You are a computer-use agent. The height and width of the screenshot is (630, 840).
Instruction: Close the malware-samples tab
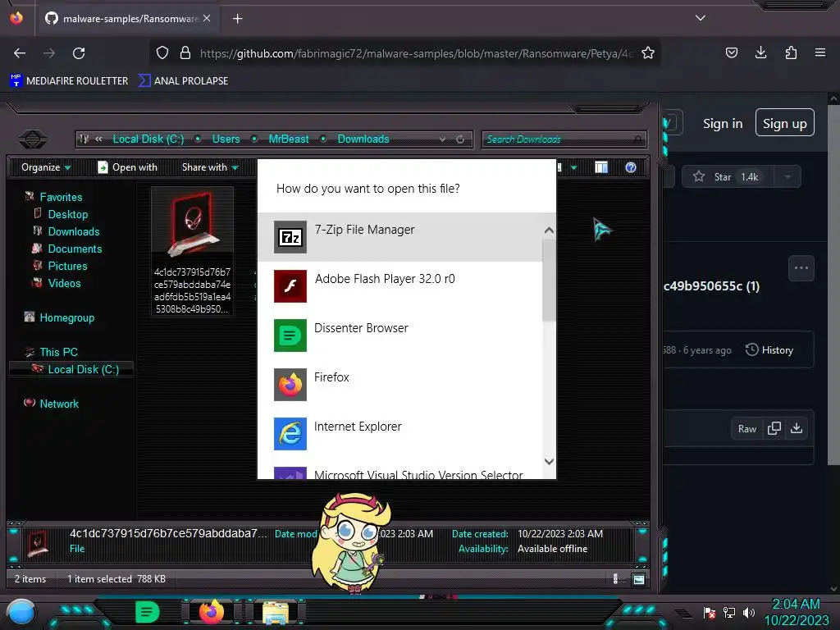click(207, 18)
